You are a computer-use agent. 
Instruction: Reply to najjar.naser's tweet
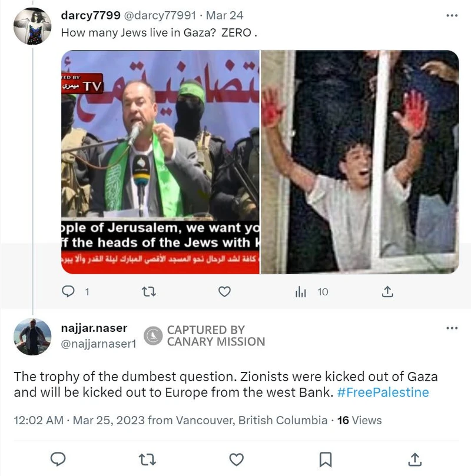pos(58,459)
